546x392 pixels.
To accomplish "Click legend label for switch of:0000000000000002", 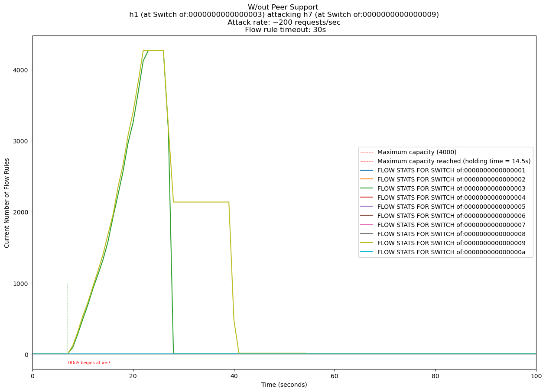I will [x=451, y=179].
